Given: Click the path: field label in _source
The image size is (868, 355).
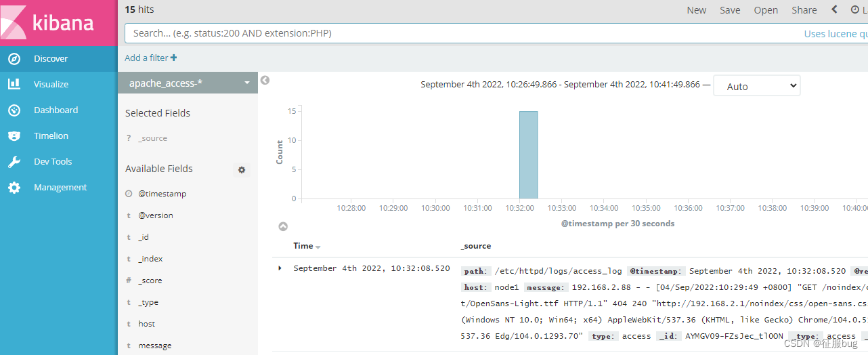Looking at the screenshot, I should [475, 271].
